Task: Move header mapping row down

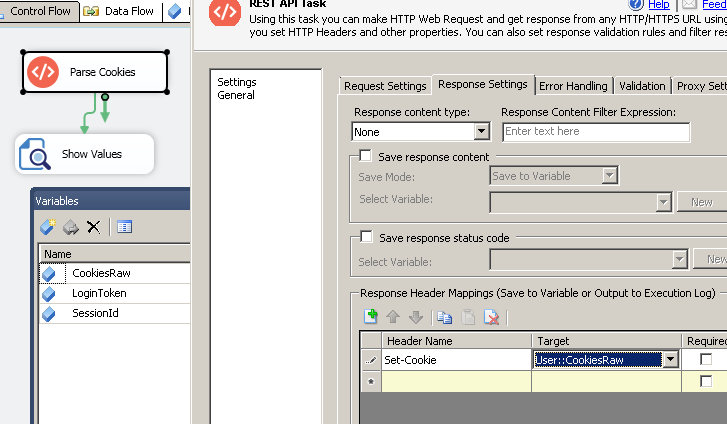Action: click(x=416, y=317)
